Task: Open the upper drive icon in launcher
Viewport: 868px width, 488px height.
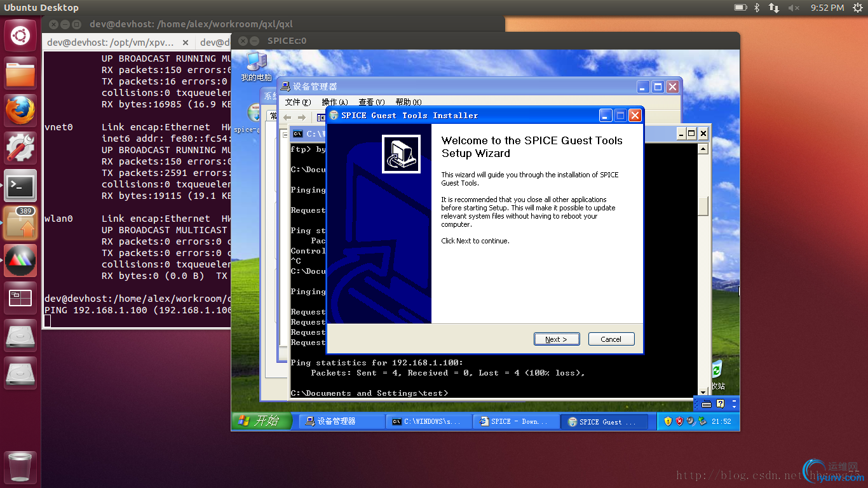Action: coord(20,335)
